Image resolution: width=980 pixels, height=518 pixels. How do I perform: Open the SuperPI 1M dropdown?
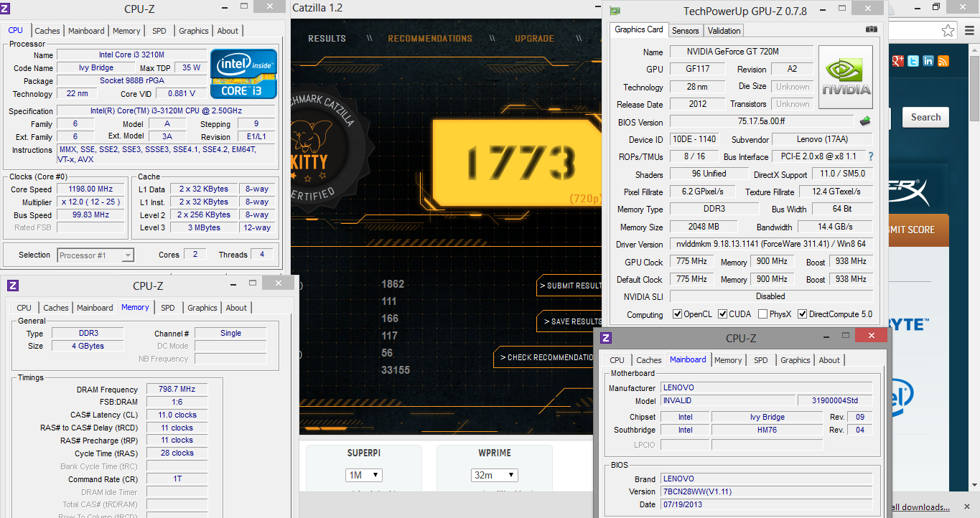point(363,475)
